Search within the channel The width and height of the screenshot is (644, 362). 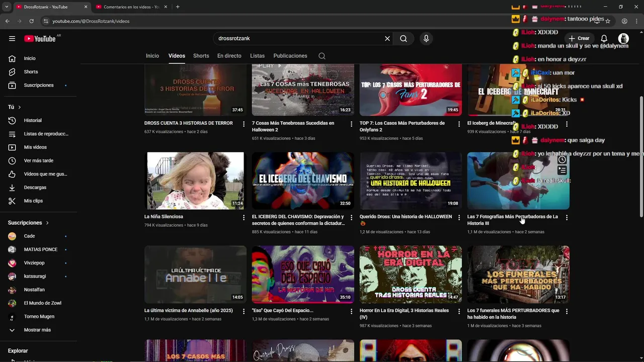(x=322, y=56)
